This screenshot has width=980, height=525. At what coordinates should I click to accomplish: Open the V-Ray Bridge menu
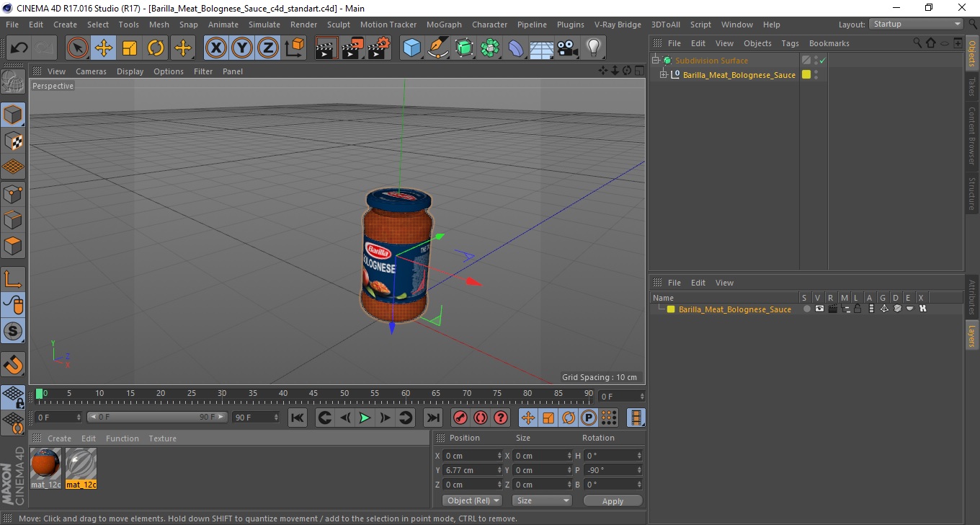click(618, 25)
